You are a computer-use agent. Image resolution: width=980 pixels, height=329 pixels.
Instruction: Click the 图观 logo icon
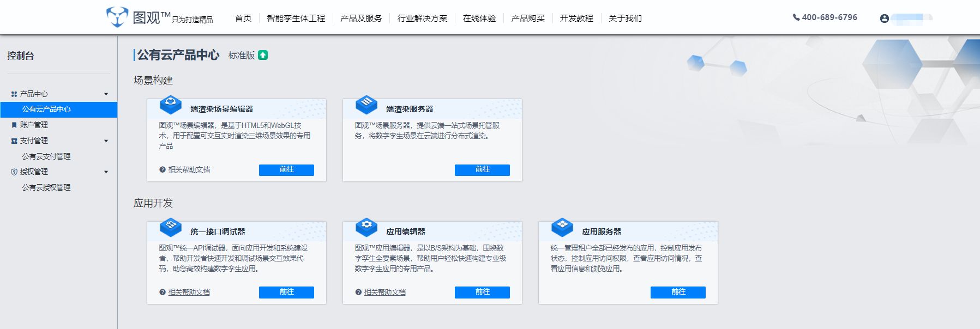pyautogui.click(x=117, y=17)
